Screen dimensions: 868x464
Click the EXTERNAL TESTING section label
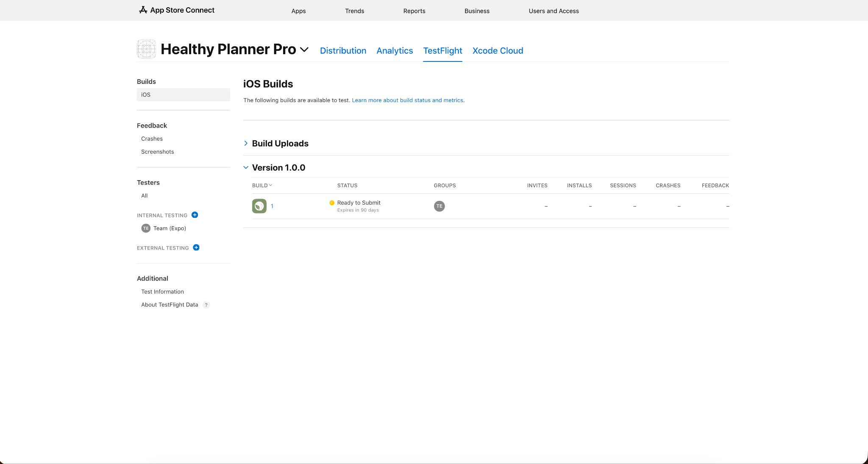(x=163, y=248)
